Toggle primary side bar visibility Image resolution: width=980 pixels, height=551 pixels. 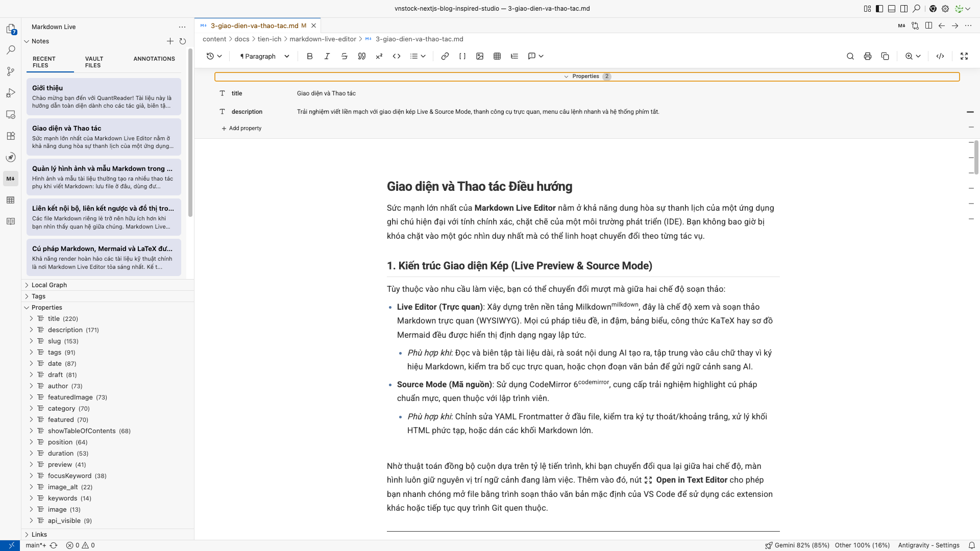coord(879,9)
